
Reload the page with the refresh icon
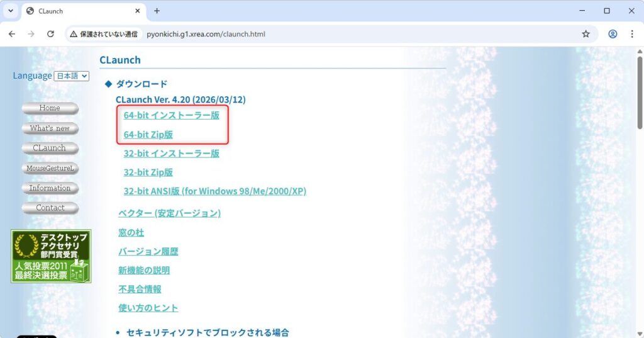tap(50, 34)
